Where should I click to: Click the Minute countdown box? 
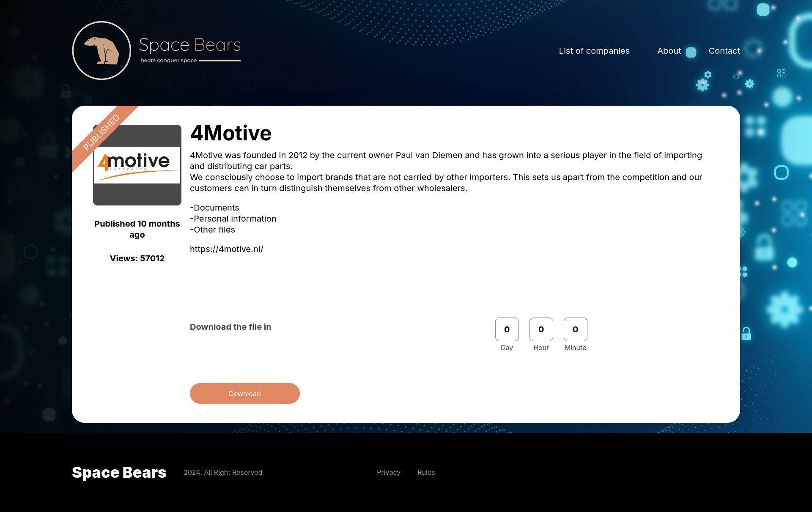tap(575, 329)
